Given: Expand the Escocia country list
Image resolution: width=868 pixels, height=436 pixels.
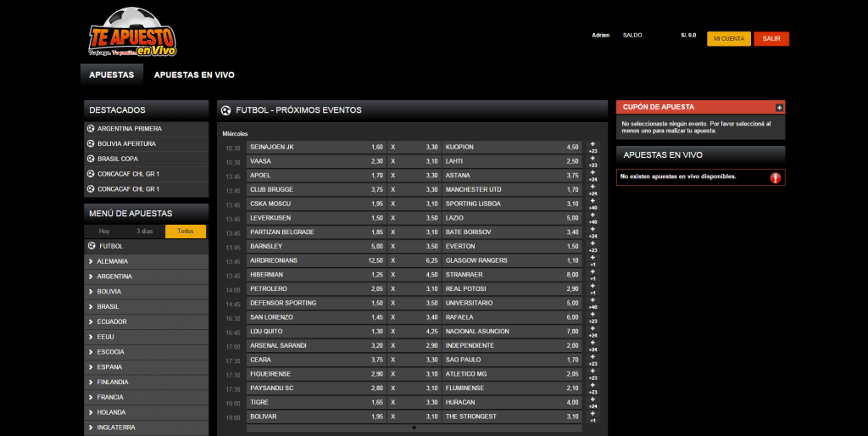Looking at the screenshot, I should pyautogui.click(x=146, y=352).
